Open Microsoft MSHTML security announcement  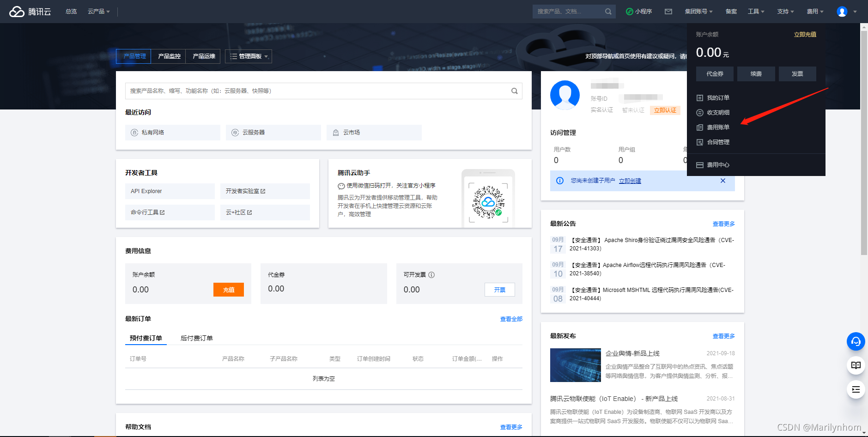tap(652, 294)
